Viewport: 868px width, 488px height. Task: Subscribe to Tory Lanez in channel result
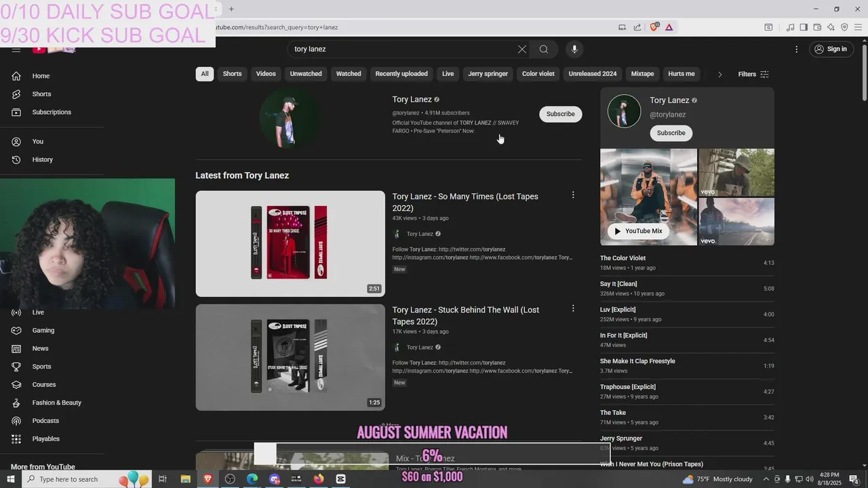coord(561,114)
